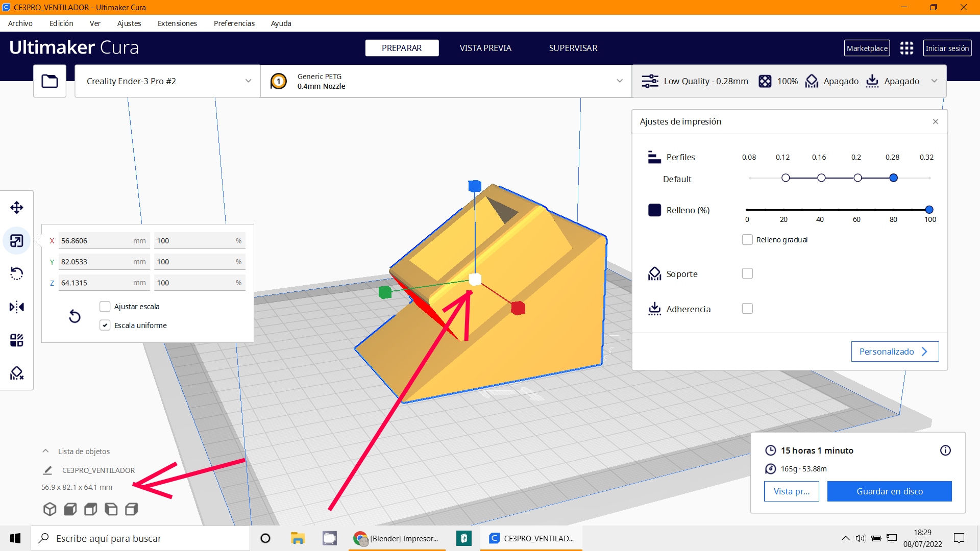Open the Creality Ender-3 Pro printer dropdown
Image resolution: width=980 pixels, height=551 pixels.
pyautogui.click(x=167, y=81)
